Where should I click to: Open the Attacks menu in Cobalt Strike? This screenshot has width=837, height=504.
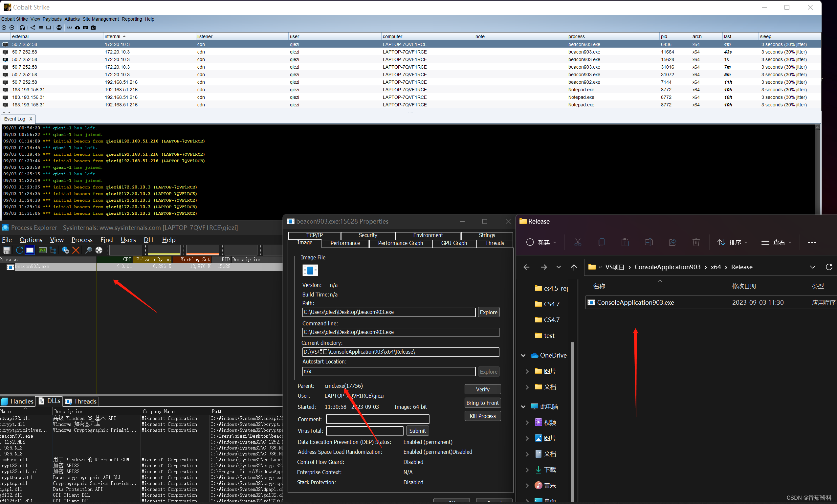point(72,19)
